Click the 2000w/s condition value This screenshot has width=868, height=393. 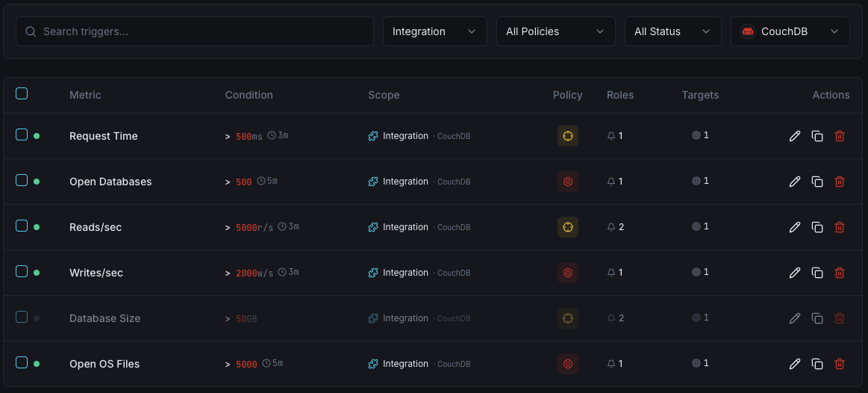255,273
